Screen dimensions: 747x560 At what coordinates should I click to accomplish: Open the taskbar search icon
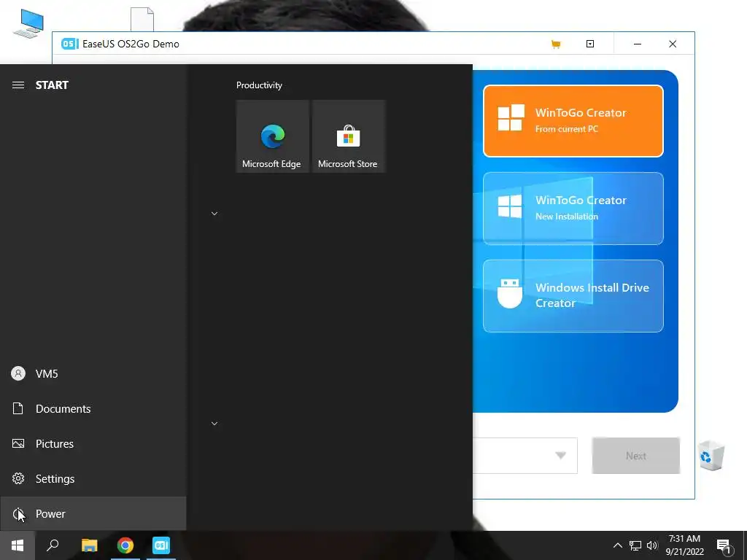pyautogui.click(x=53, y=545)
